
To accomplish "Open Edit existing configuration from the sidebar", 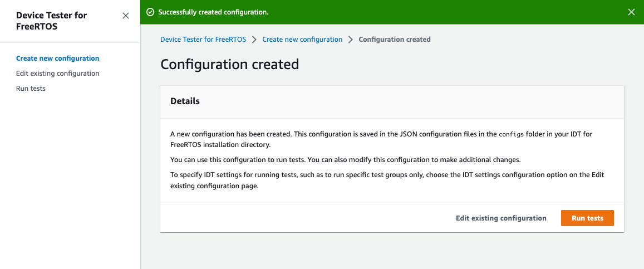I will tap(57, 74).
